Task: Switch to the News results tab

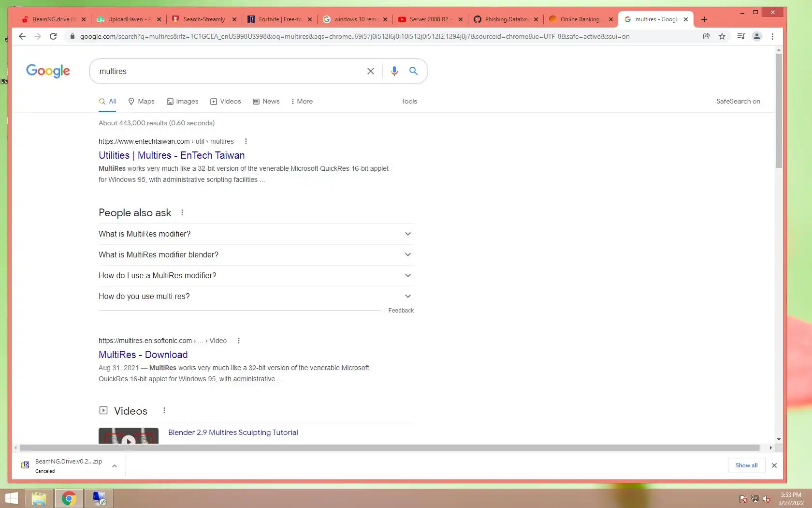Action: click(x=266, y=101)
